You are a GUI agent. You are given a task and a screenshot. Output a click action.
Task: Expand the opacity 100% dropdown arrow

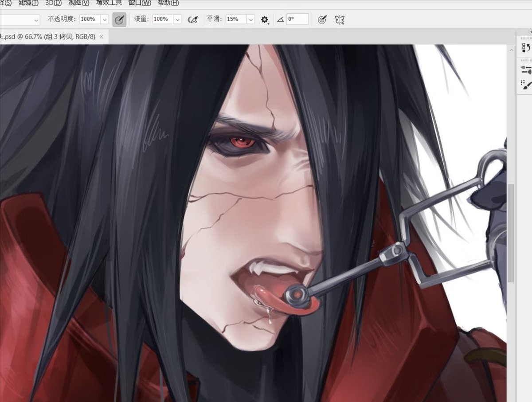pos(104,20)
